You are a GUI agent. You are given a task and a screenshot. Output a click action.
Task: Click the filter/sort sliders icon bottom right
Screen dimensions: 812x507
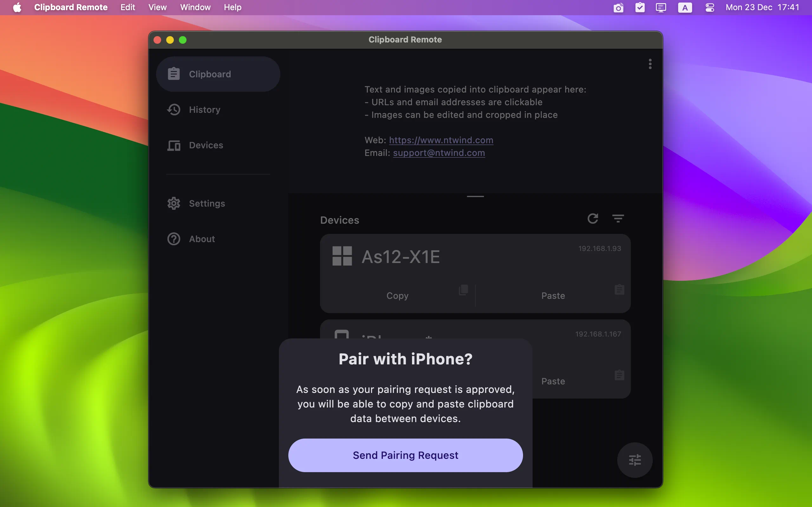pos(634,460)
